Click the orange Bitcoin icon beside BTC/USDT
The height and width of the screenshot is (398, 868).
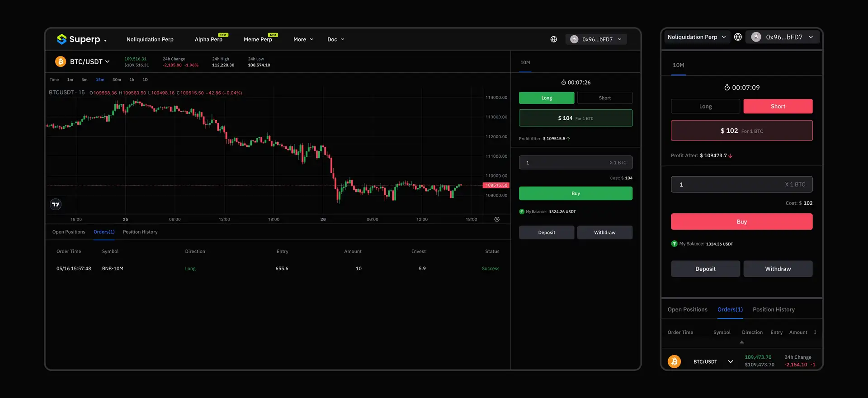click(61, 61)
